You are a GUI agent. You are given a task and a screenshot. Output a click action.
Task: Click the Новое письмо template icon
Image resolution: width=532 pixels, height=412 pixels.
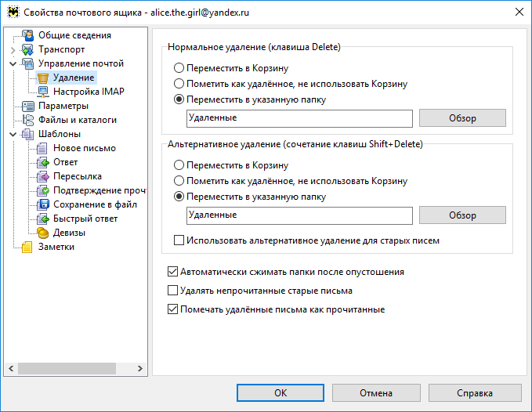pos(43,148)
